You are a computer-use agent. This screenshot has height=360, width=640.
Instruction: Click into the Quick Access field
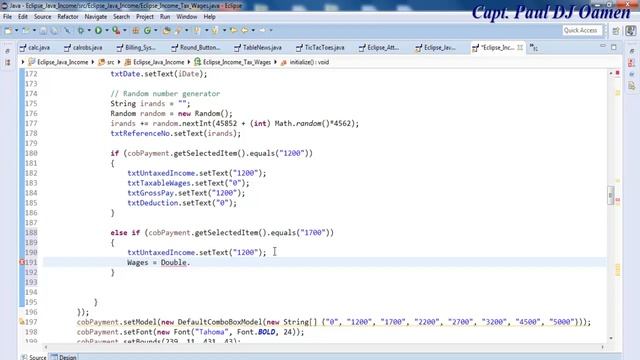(x=582, y=30)
